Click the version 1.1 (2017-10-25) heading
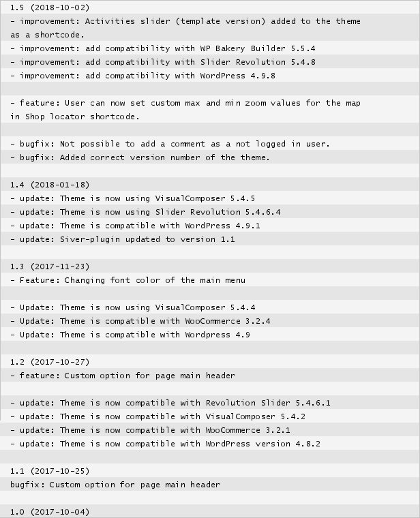 coord(49,471)
